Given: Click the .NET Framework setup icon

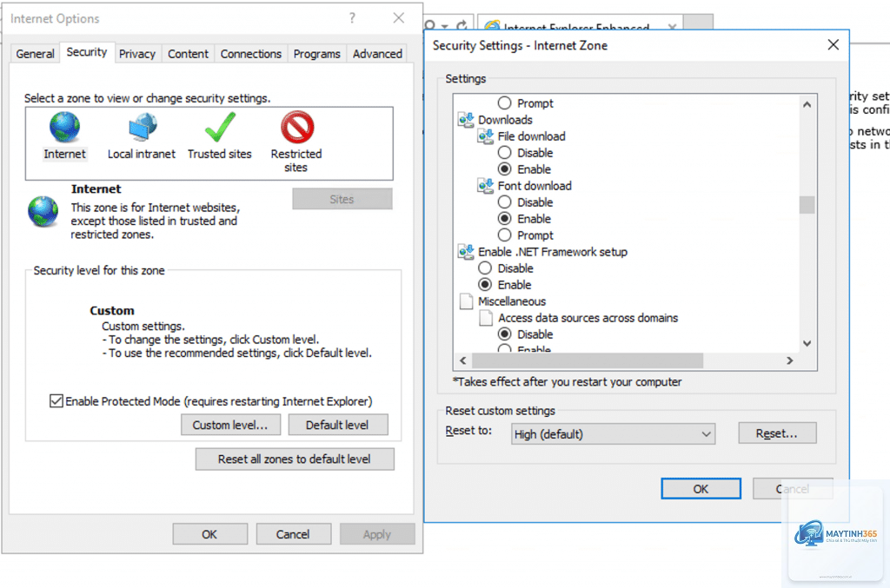Looking at the screenshot, I should tap(466, 252).
